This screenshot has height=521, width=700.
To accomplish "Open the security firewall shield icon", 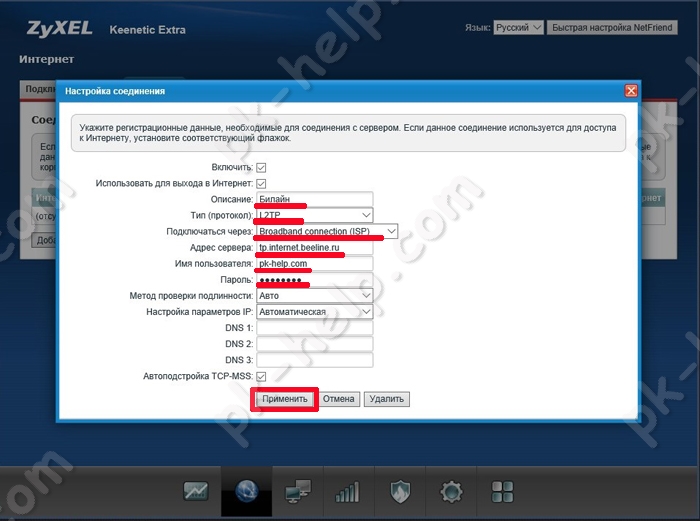I will 400,492.
